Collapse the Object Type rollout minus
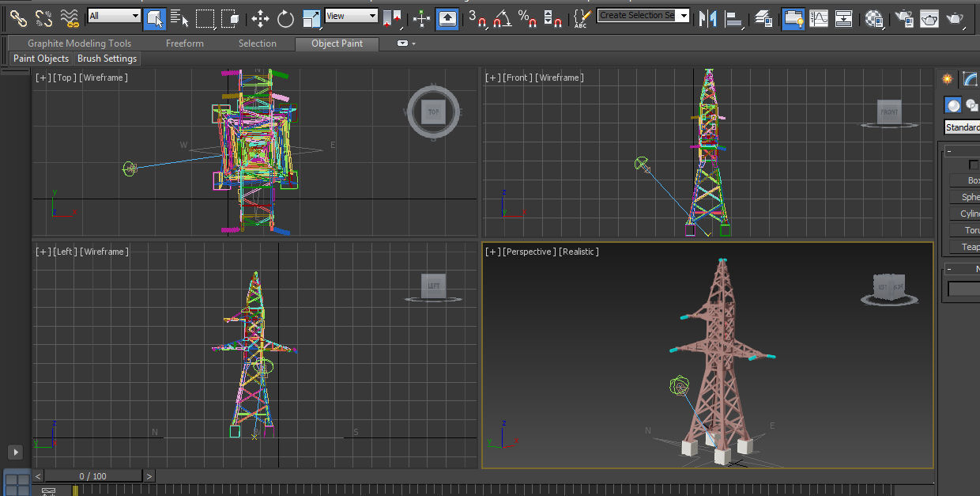The width and height of the screenshot is (980, 496). 948,152
